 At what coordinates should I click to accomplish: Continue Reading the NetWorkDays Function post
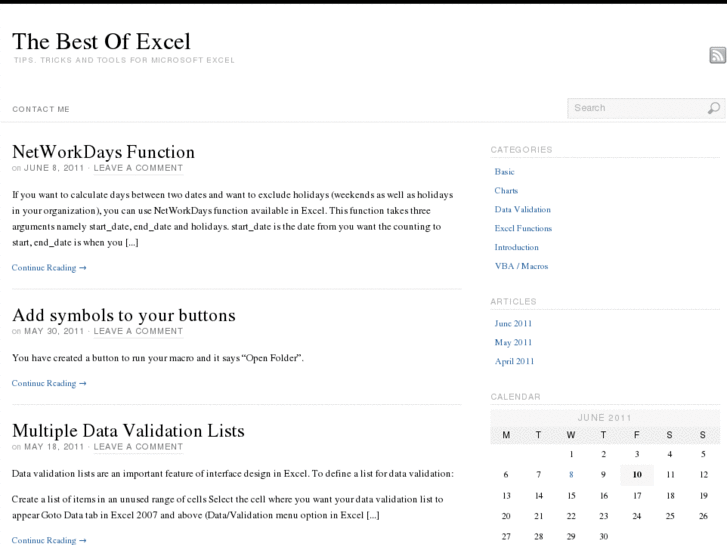click(49, 268)
